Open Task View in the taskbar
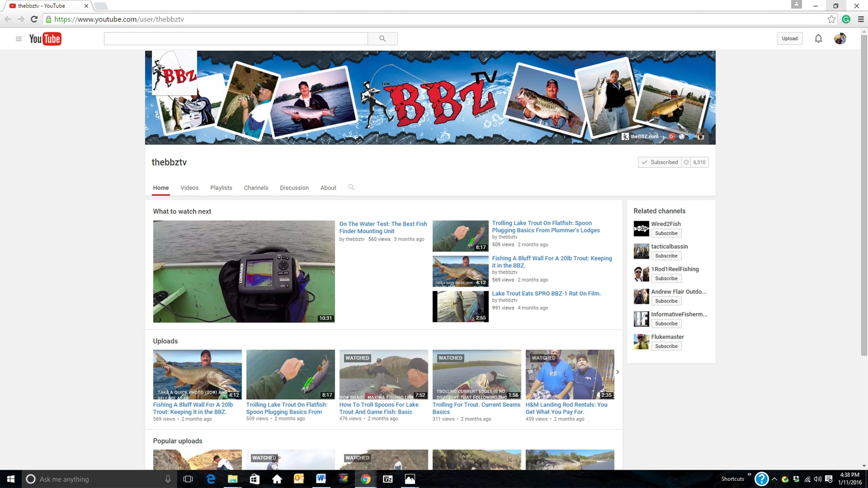Image resolution: width=868 pixels, height=488 pixels. pos(188,479)
